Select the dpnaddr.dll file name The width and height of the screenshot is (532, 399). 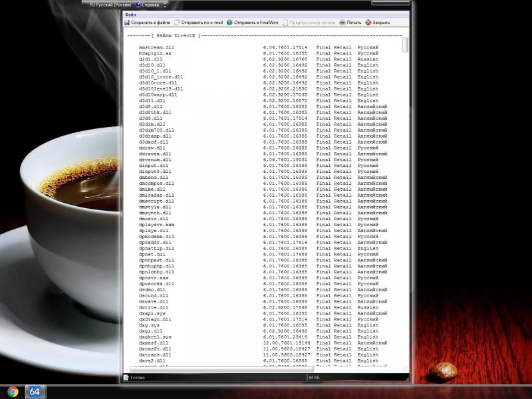(155, 243)
